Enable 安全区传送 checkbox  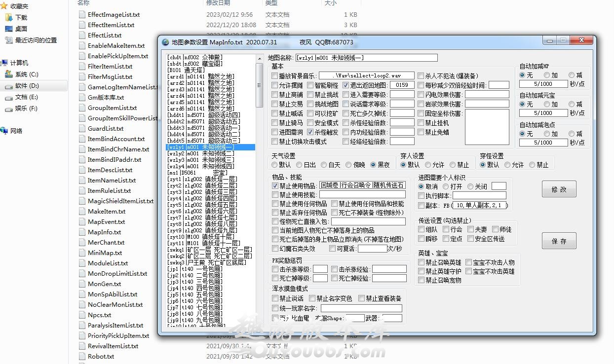(470, 239)
